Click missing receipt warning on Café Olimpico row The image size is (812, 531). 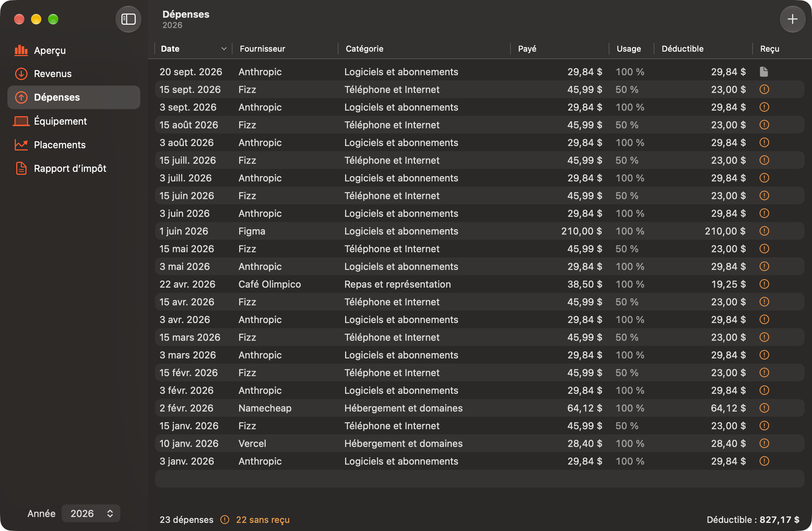764,284
